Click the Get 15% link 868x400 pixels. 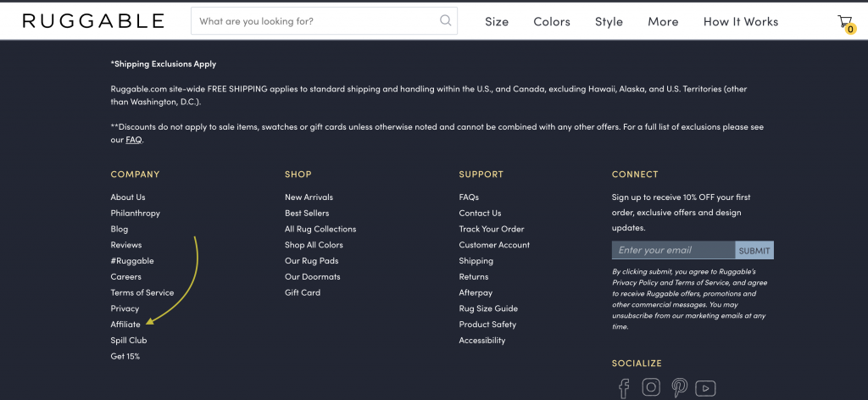click(x=125, y=356)
